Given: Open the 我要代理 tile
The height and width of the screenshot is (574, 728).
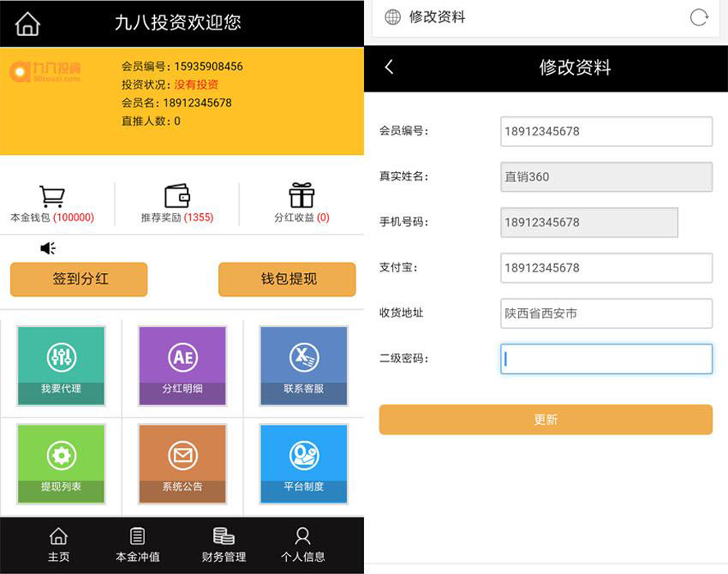Looking at the screenshot, I should coord(61,366).
